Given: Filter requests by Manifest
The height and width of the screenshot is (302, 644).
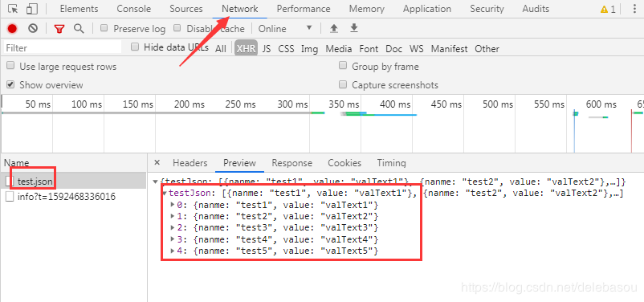Looking at the screenshot, I should pyautogui.click(x=449, y=48).
